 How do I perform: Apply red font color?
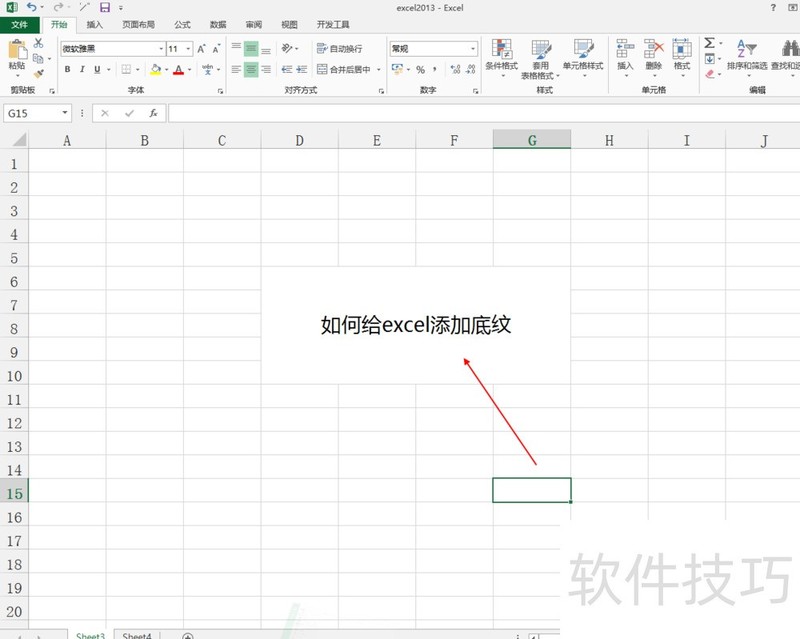click(x=178, y=69)
